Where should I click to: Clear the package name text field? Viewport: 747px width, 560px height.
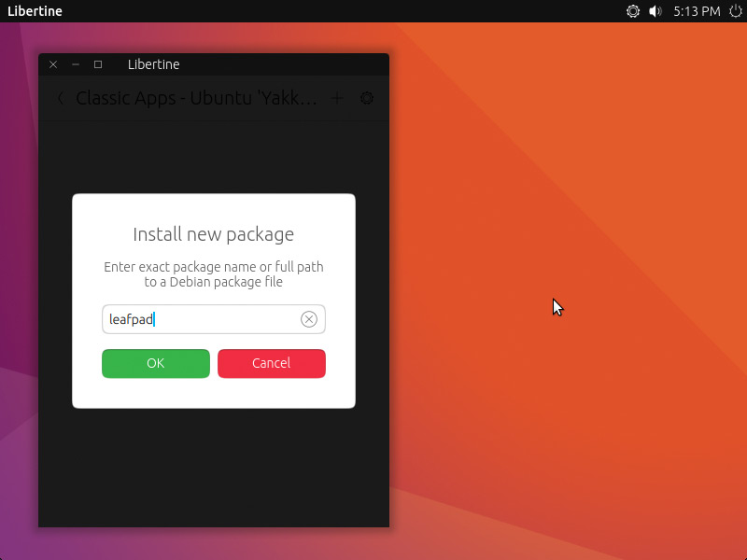(309, 319)
